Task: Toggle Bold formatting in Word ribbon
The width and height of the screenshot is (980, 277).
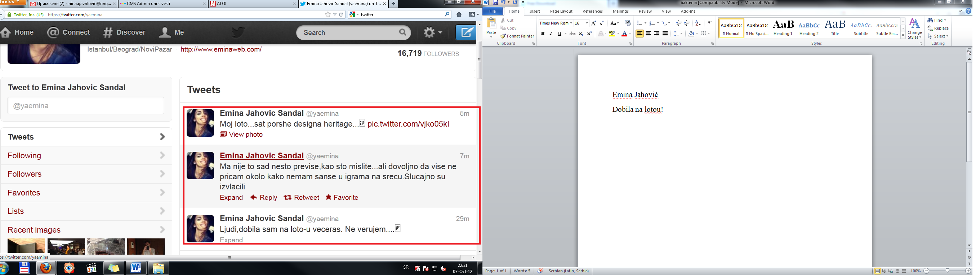Action: pos(543,34)
